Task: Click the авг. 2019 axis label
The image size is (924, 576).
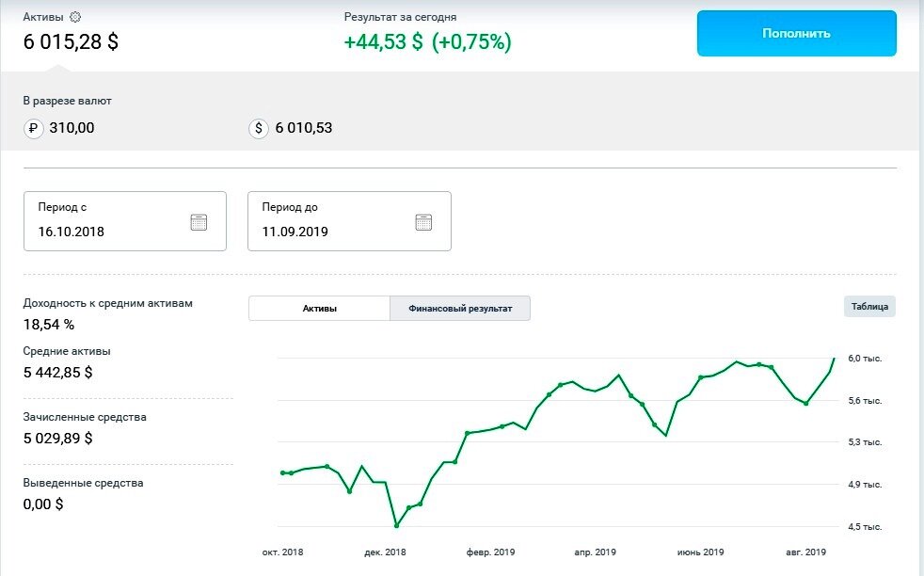Action: (805, 552)
